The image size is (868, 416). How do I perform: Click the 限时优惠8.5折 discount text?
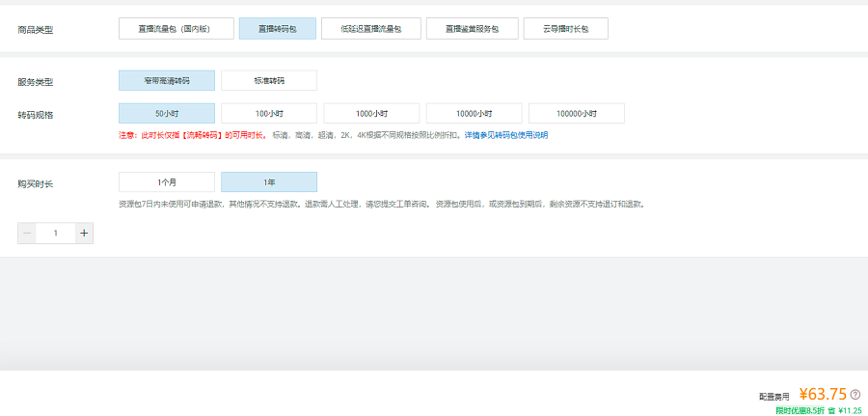click(800, 410)
